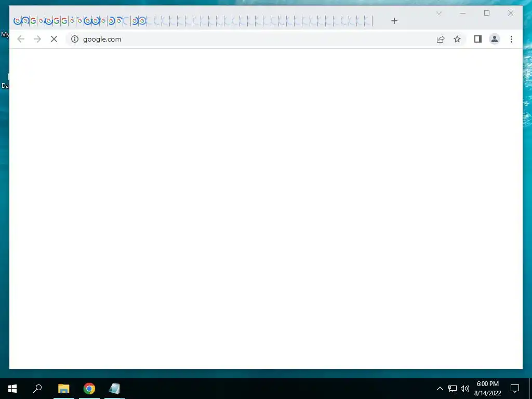Open the Windows notification center

(515, 389)
